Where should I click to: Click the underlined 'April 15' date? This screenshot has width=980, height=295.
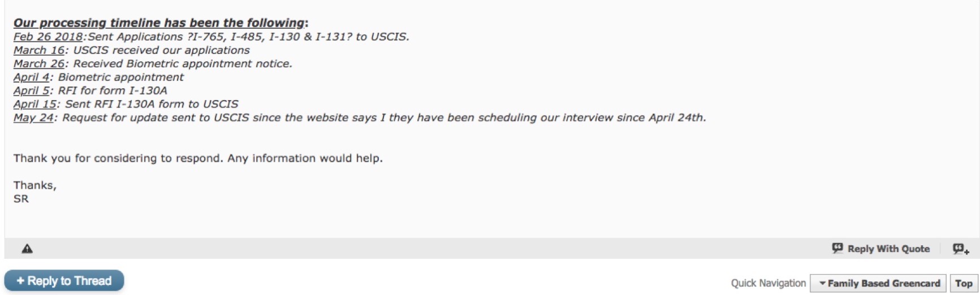coord(35,105)
